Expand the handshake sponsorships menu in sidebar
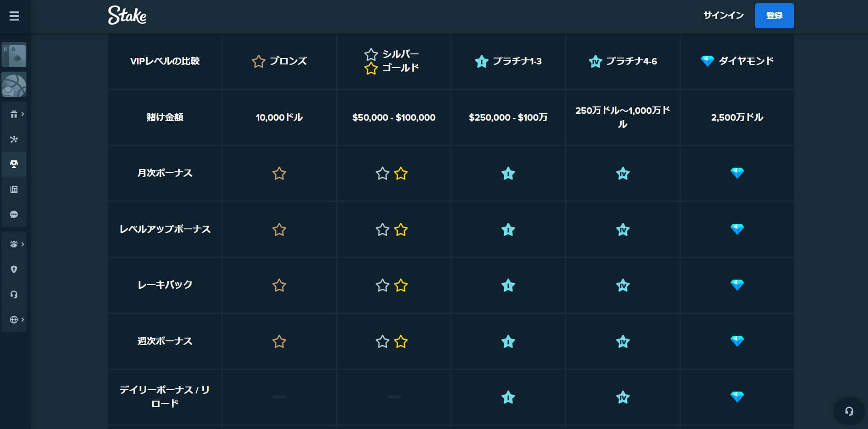The height and width of the screenshot is (429, 868). (14, 244)
